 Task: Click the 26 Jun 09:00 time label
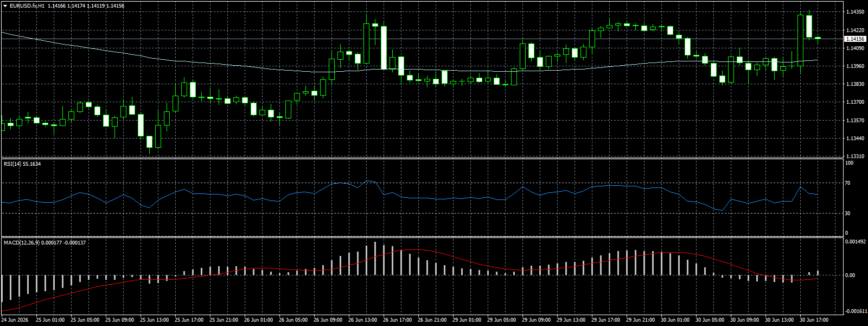pos(328,320)
